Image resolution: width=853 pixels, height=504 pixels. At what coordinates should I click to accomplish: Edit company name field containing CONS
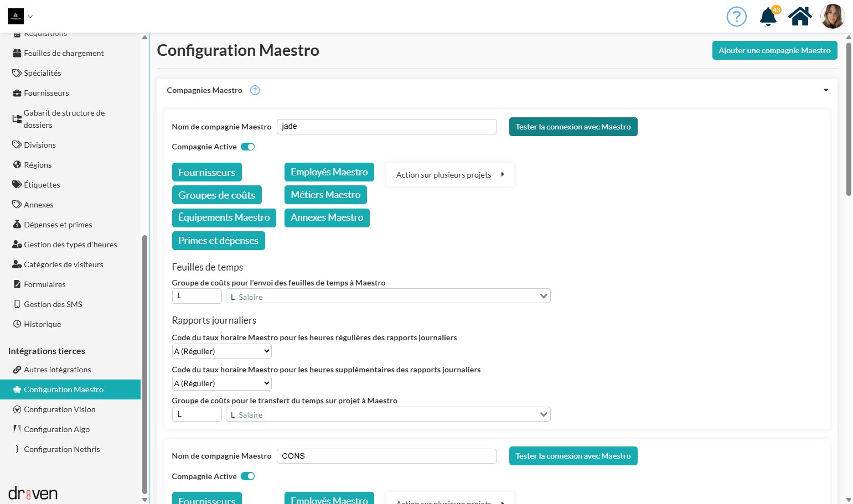(386, 456)
